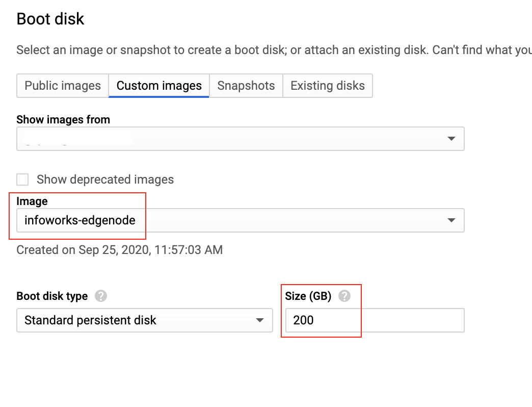Switch to the Public images tab
The image size is (532, 407).
click(x=63, y=86)
